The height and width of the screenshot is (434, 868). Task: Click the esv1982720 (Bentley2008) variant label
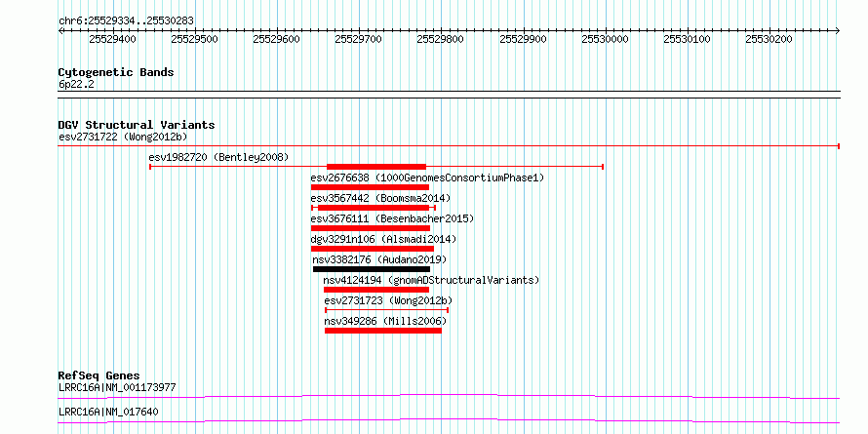[218, 157]
